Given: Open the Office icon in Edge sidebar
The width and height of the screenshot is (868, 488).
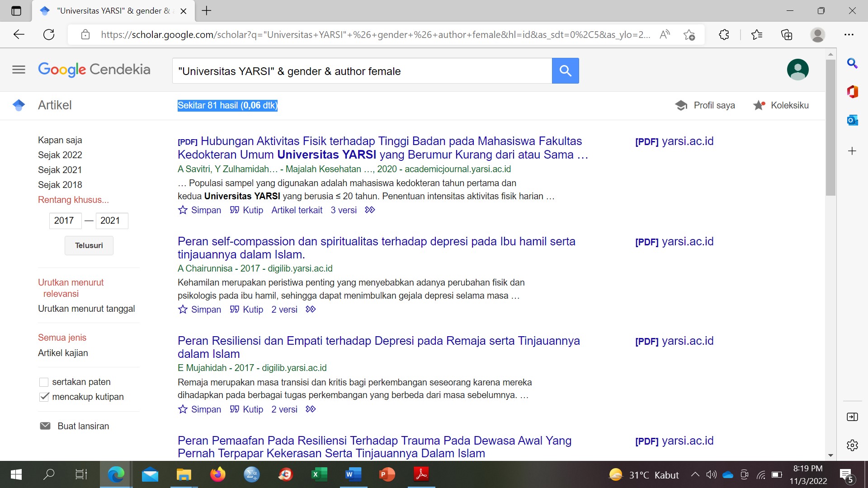Looking at the screenshot, I should click(852, 92).
